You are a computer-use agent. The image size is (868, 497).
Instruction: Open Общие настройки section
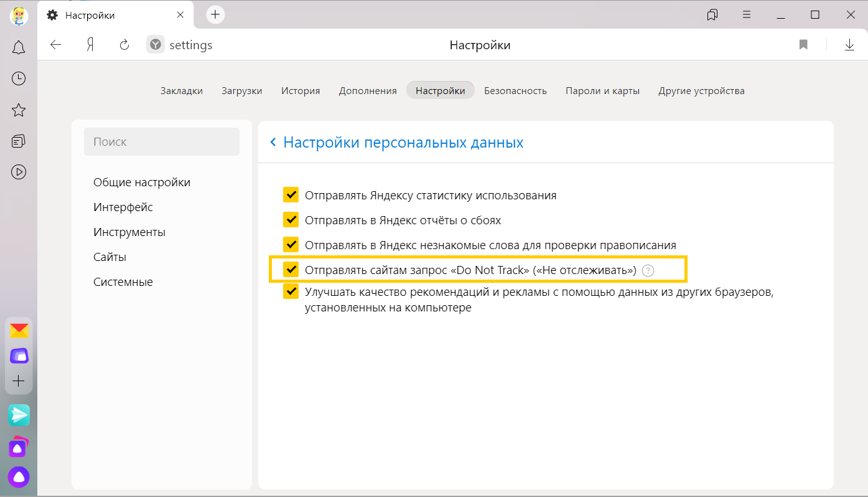[x=142, y=182]
